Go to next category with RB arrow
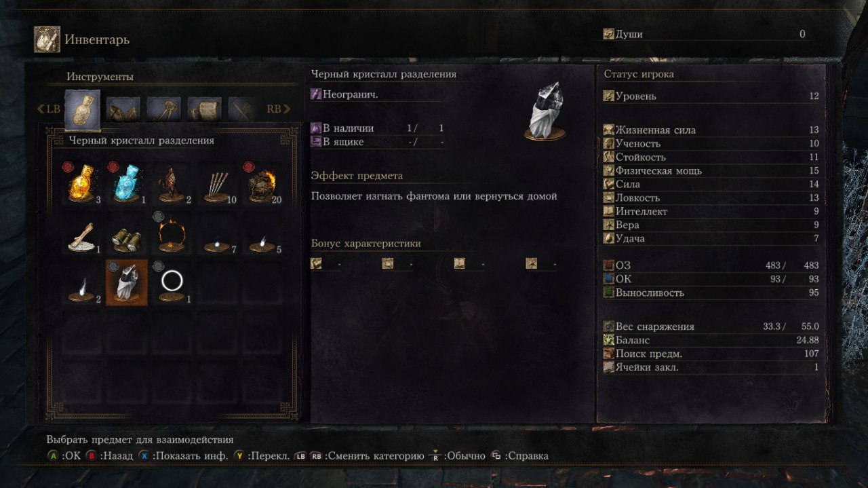Image resolution: width=868 pixels, height=488 pixels. (279, 109)
